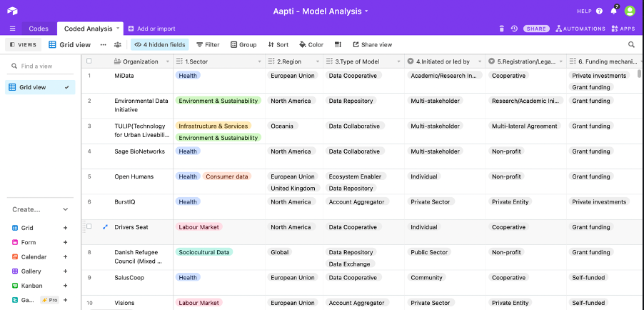This screenshot has width=644, height=310.
Task: Click the Grid view name button
Action: tap(69, 45)
